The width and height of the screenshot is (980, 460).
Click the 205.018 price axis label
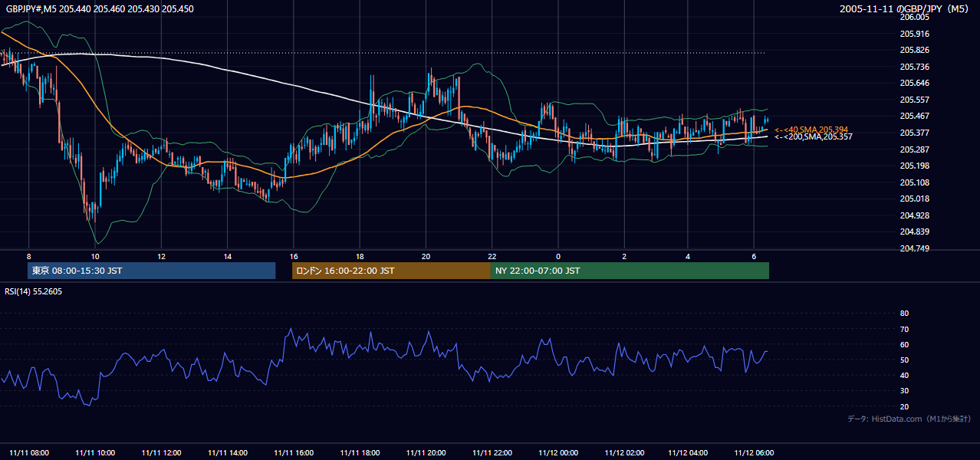(x=914, y=199)
